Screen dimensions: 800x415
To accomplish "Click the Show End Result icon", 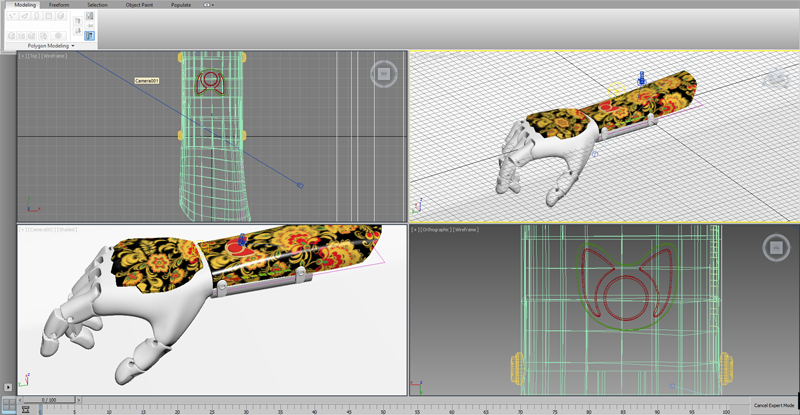I will 89,16.
